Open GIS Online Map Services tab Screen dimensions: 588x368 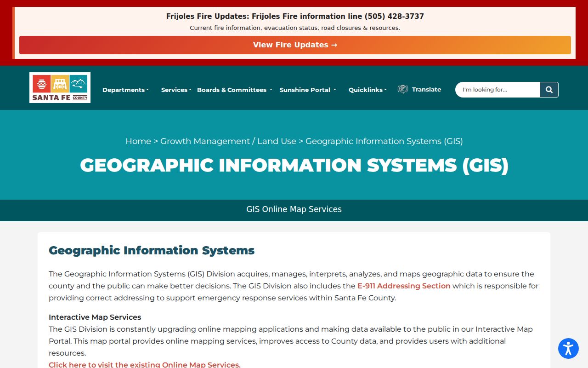coord(294,209)
